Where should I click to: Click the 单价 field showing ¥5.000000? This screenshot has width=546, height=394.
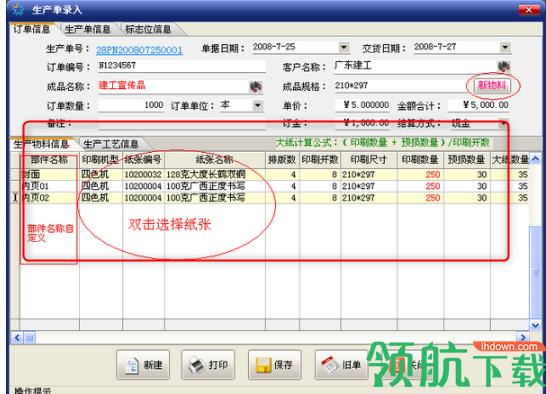coord(362,106)
